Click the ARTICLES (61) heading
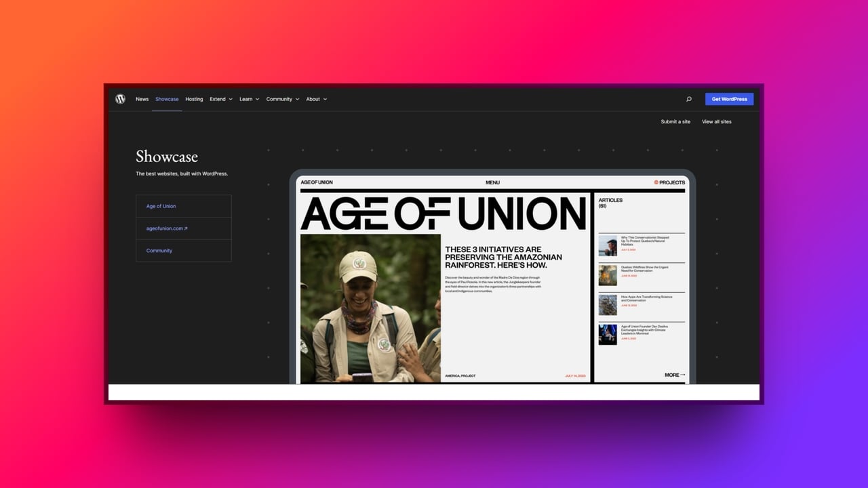 (x=610, y=203)
